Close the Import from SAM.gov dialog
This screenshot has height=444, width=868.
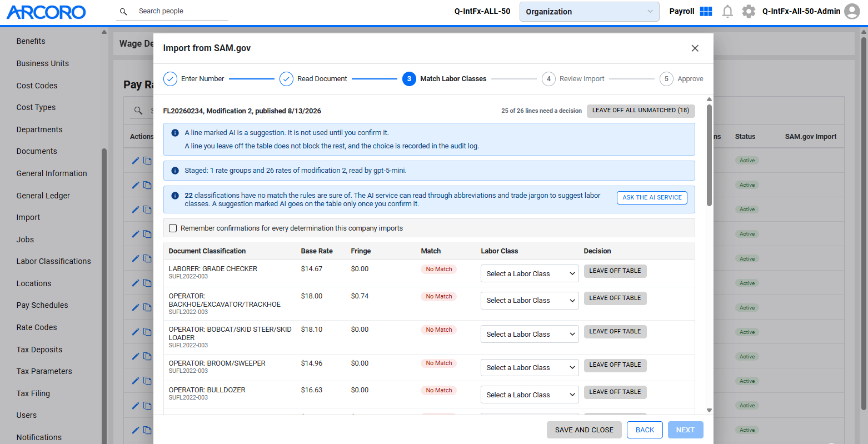pos(695,48)
